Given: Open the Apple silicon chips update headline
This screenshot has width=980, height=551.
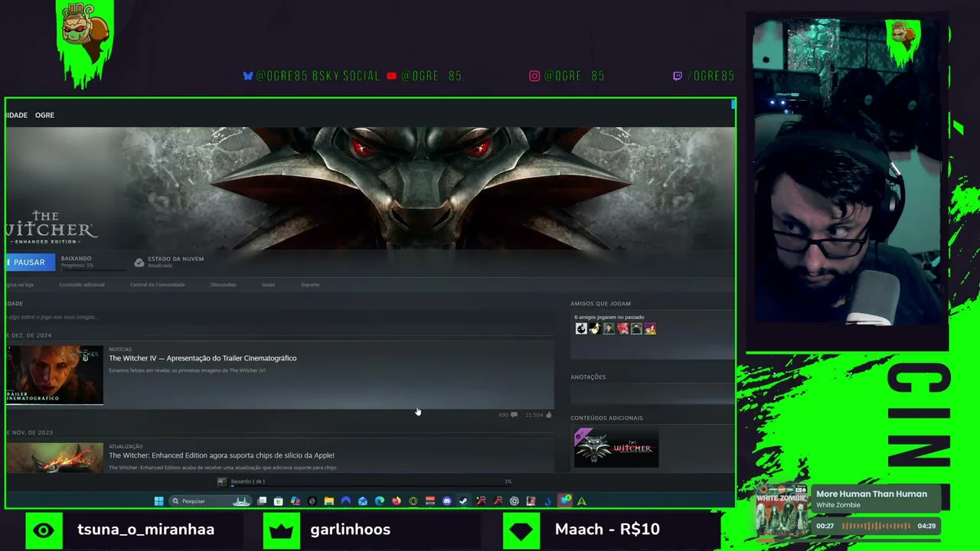Looking at the screenshot, I should click(221, 455).
